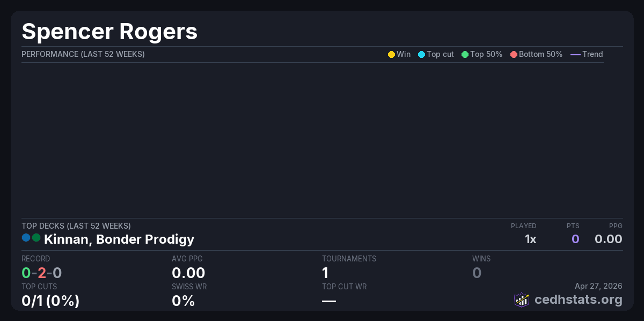
Task: Click the Performance (Last 52 Weeks) heading
Action: coord(83,54)
